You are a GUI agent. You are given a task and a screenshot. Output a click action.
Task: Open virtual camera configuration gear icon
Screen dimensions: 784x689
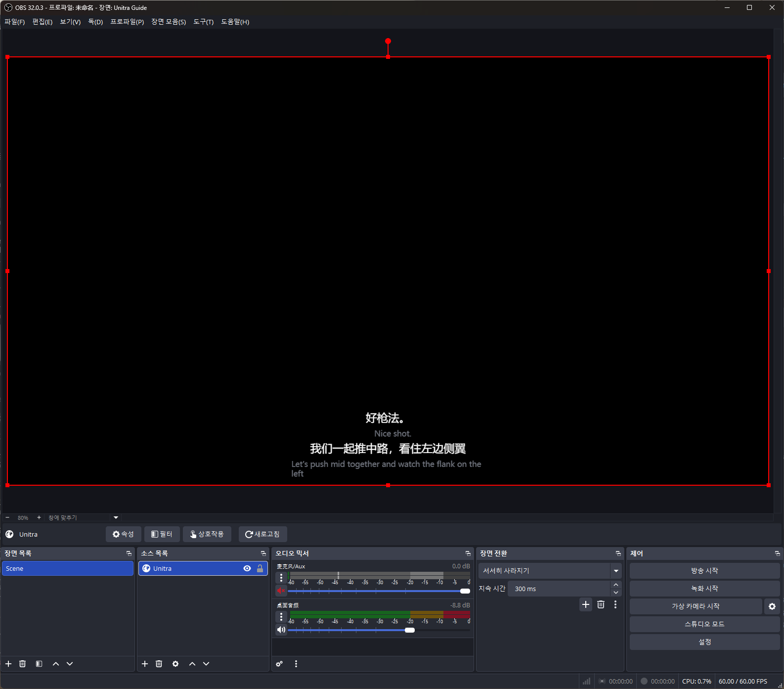coord(772,606)
